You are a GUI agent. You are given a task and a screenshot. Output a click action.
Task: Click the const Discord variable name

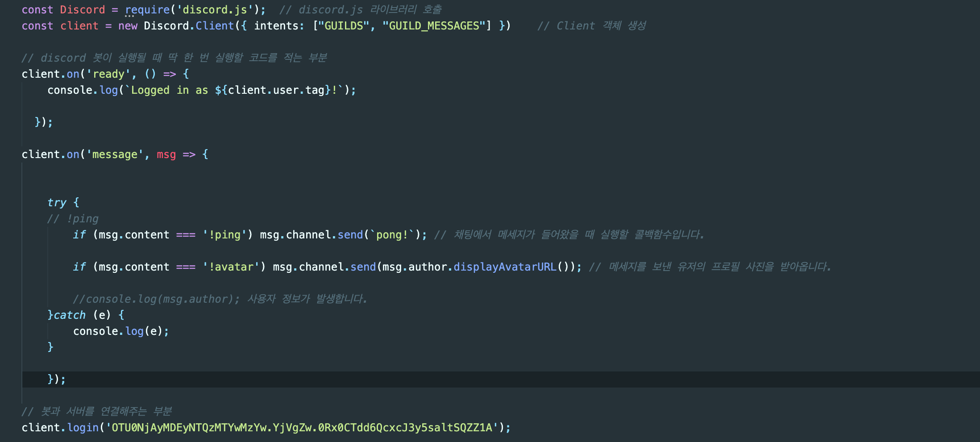(83, 10)
